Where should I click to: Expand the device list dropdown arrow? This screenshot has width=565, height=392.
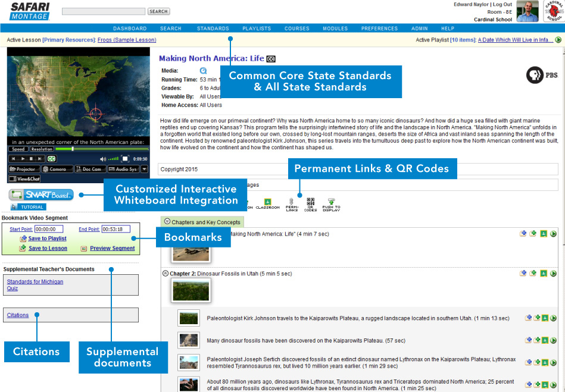[x=144, y=169]
